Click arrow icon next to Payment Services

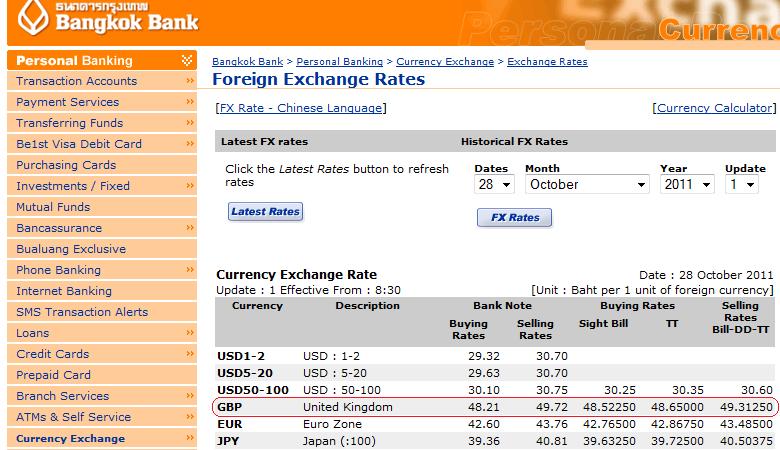[190, 101]
